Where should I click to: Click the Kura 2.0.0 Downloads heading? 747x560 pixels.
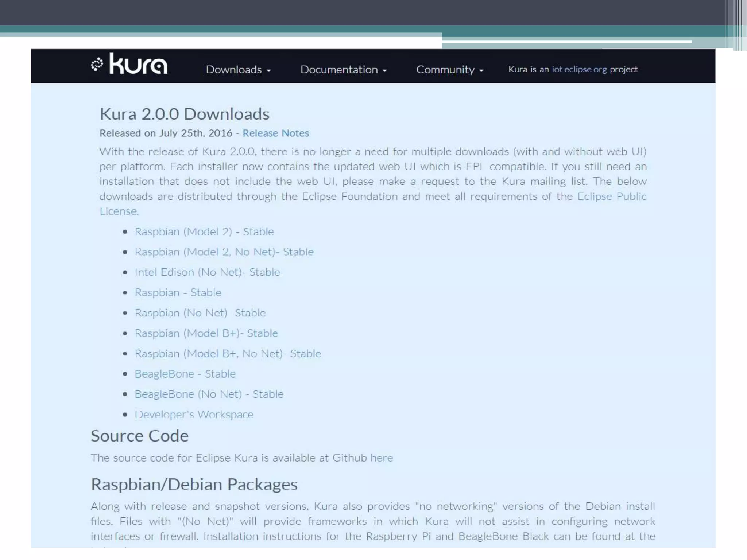pos(185,114)
